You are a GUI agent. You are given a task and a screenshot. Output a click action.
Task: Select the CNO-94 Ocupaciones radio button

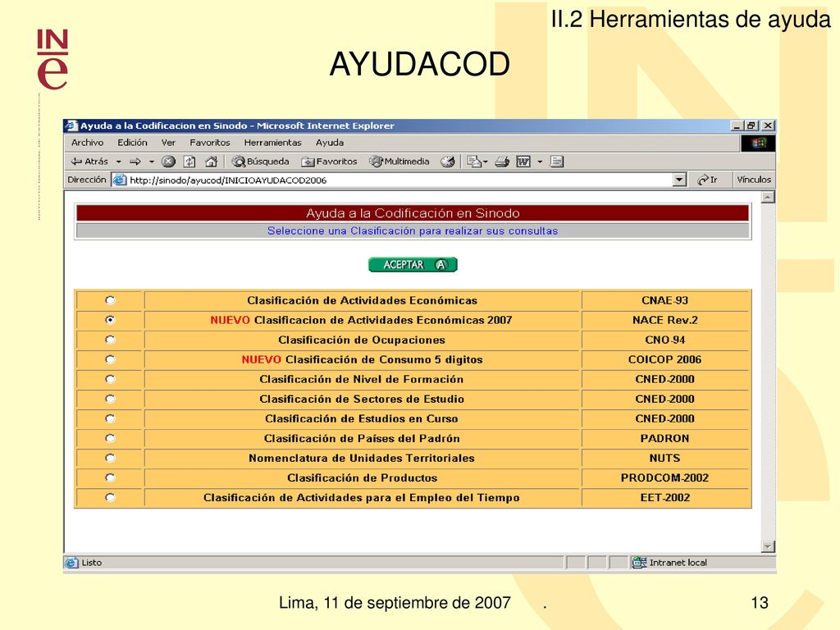[111, 340]
